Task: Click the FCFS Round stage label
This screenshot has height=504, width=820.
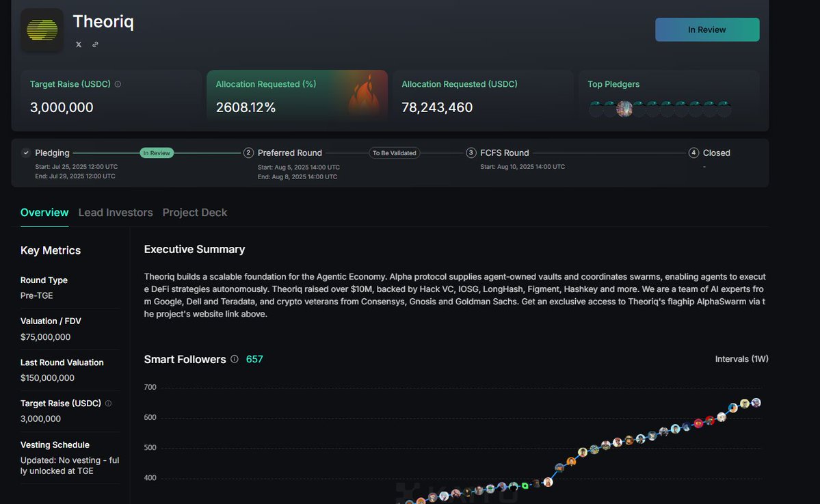Action: [x=505, y=152]
